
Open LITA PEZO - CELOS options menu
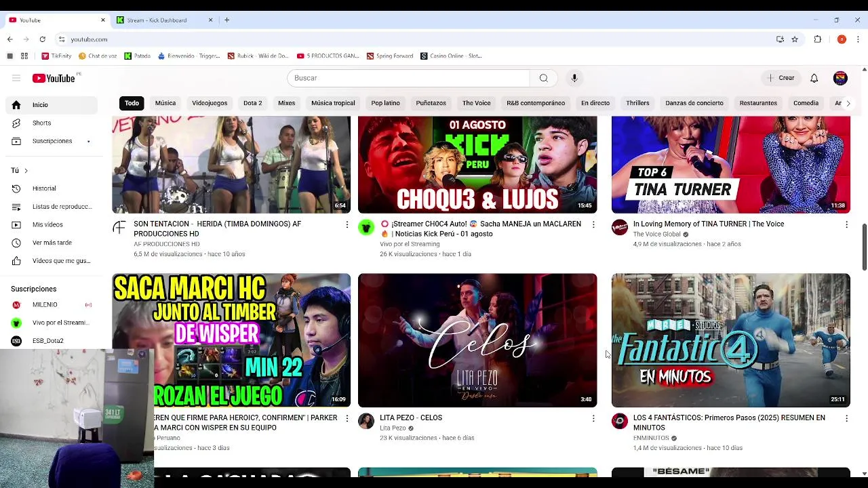[x=593, y=418]
